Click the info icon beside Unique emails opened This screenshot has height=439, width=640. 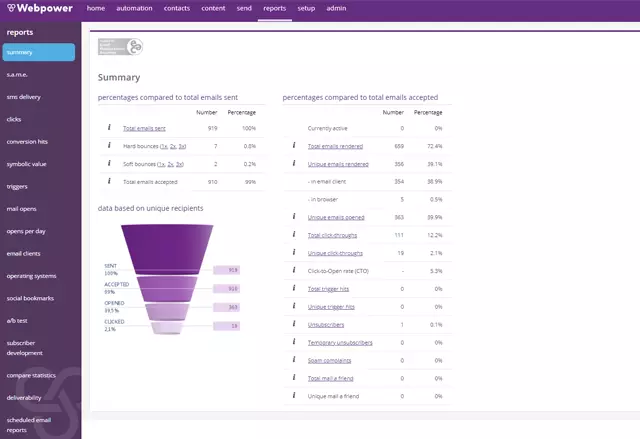[x=294, y=216]
